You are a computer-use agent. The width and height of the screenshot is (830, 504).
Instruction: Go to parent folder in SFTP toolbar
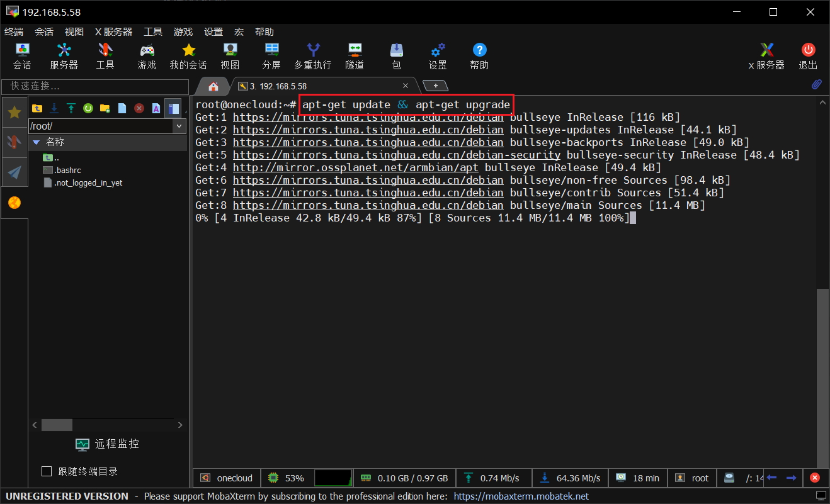[x=37, y=108]
